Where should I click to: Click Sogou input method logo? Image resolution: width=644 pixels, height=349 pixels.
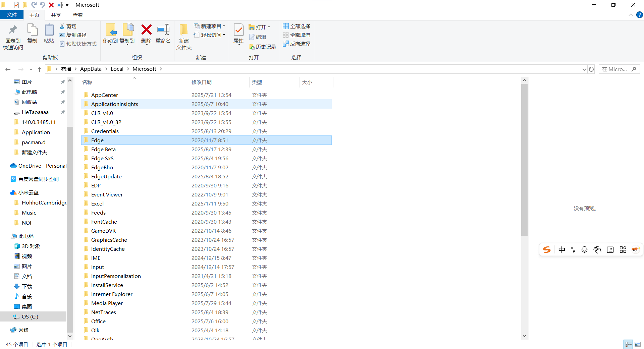(x=547, y=249)
